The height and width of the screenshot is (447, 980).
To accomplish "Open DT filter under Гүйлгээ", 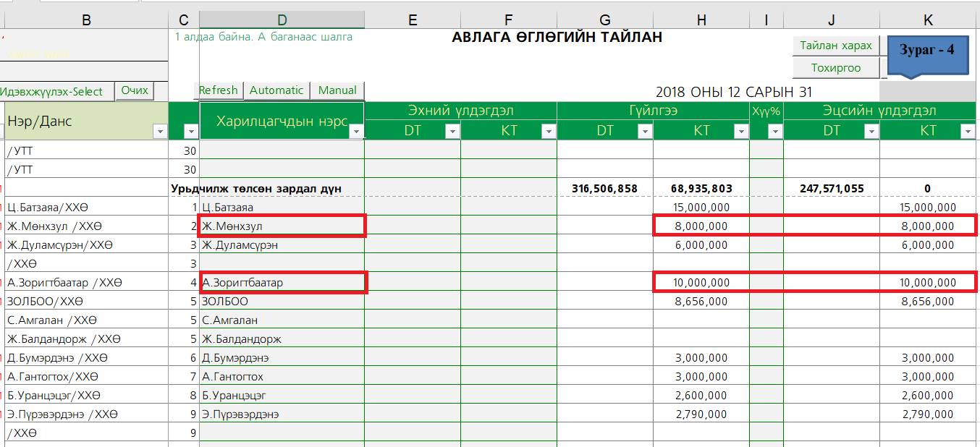I will [644, 131].
